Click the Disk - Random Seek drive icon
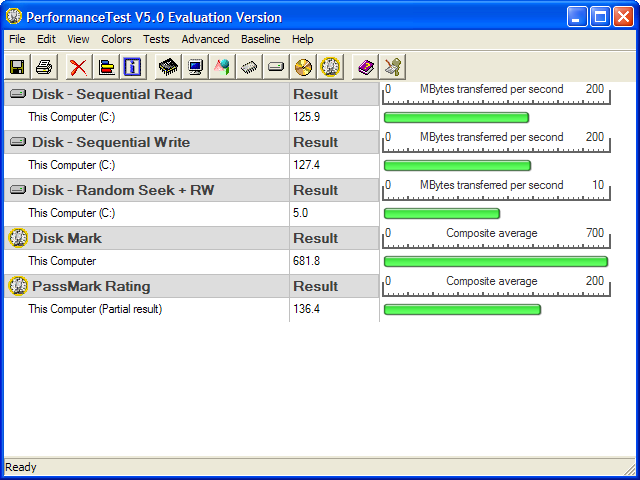The image size is (640, 480). 18,190
